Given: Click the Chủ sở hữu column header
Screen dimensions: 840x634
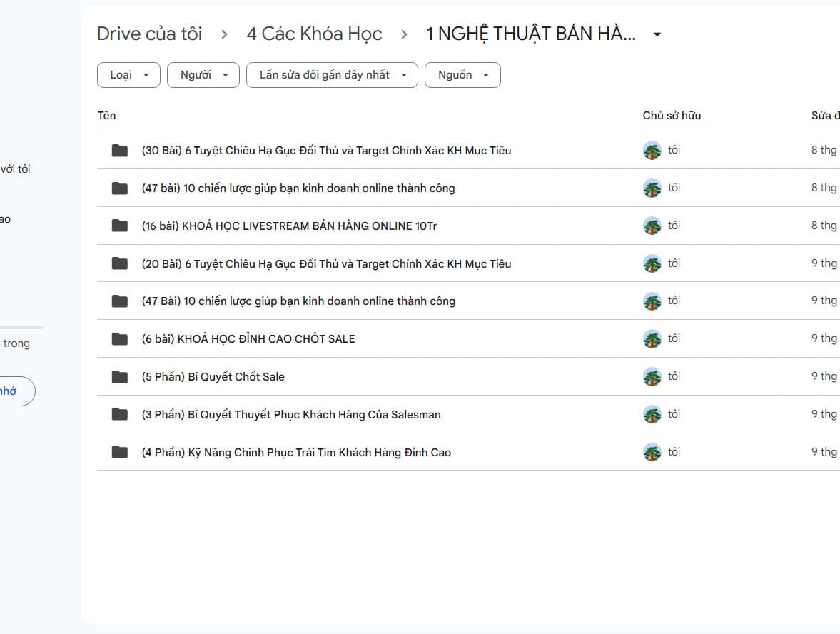Looking at the screenshot, I should point(672,115).
